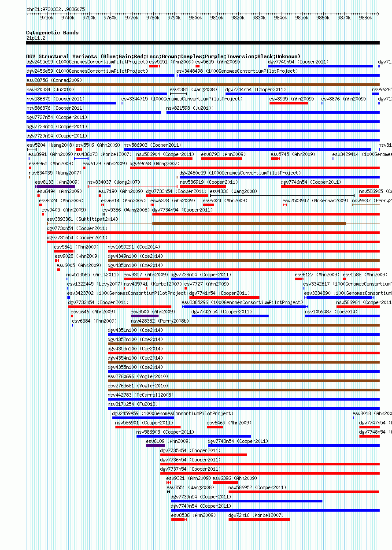Select the nsv821598 (Ju2010) label
Viewport: 392px width, 550px height.
[190, 108]
